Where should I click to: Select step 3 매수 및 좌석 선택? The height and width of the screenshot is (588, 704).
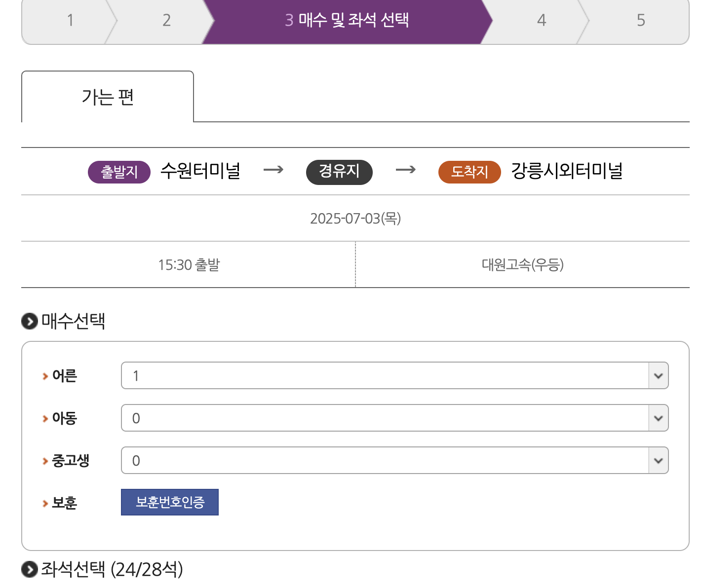[x=349, y=20]
